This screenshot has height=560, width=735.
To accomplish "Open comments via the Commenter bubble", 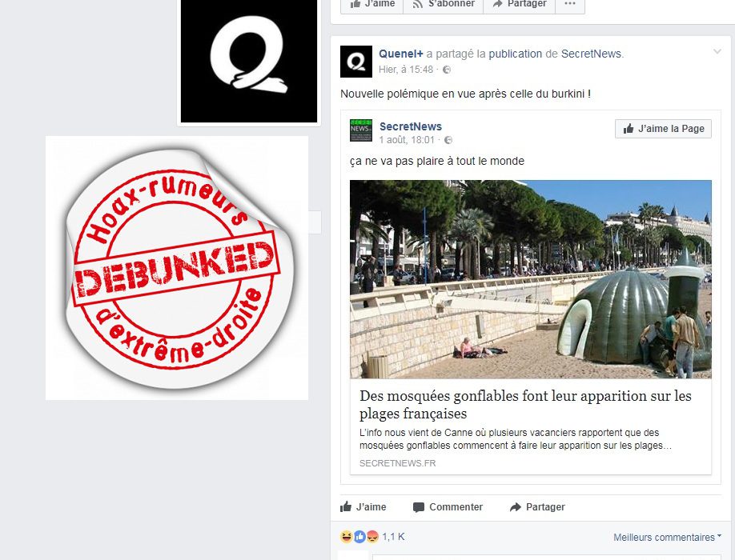I will 448,507.
